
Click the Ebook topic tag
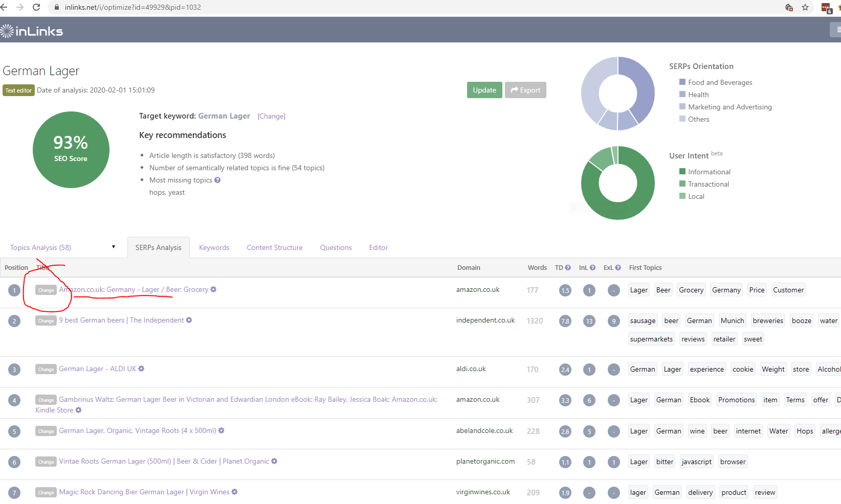(x=700, y=400)
